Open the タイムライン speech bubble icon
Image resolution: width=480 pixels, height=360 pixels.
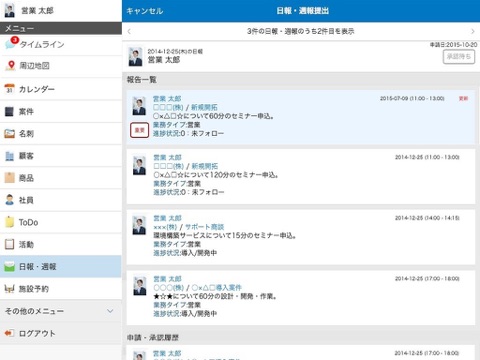point(10,44)
